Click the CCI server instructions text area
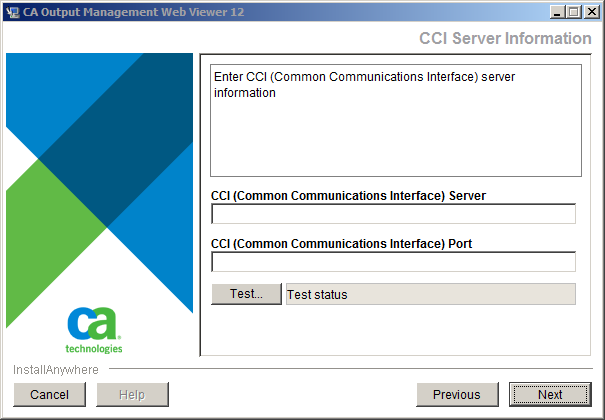Screen dimensions: 605x420 click(x=395, y=120)
